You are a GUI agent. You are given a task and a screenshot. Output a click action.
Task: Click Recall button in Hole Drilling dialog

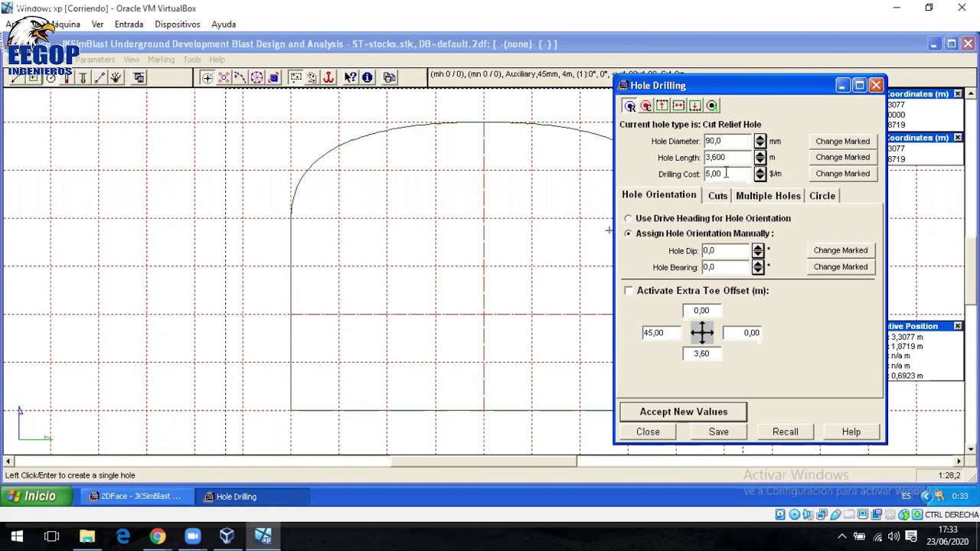coord(786,432)
